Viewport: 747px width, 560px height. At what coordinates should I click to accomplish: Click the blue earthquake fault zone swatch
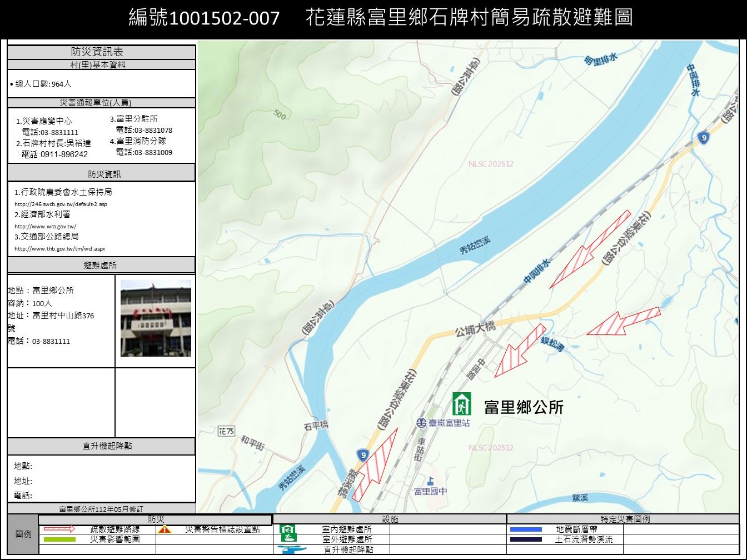pyautogui.click(x=525, y=529)
